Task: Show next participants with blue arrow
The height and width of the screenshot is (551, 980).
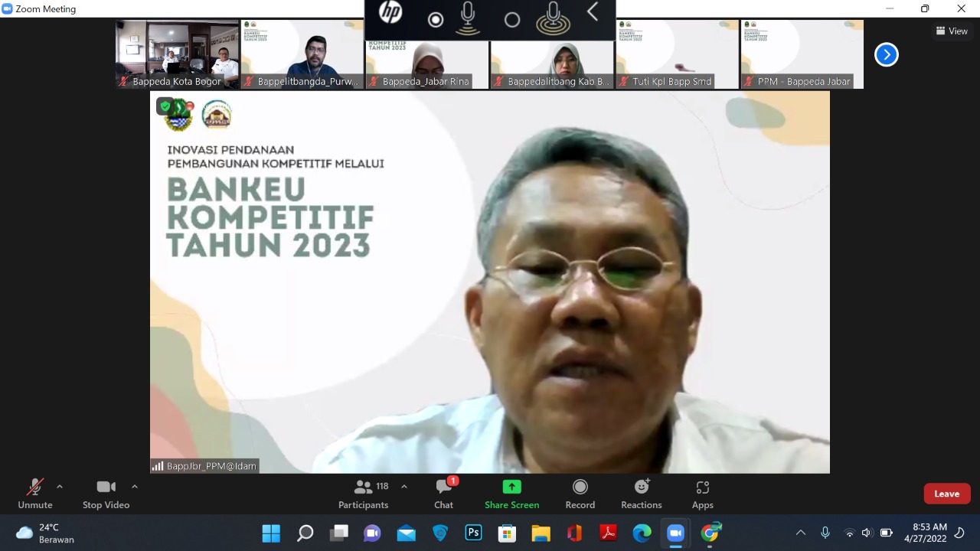Action: (886, 54)
